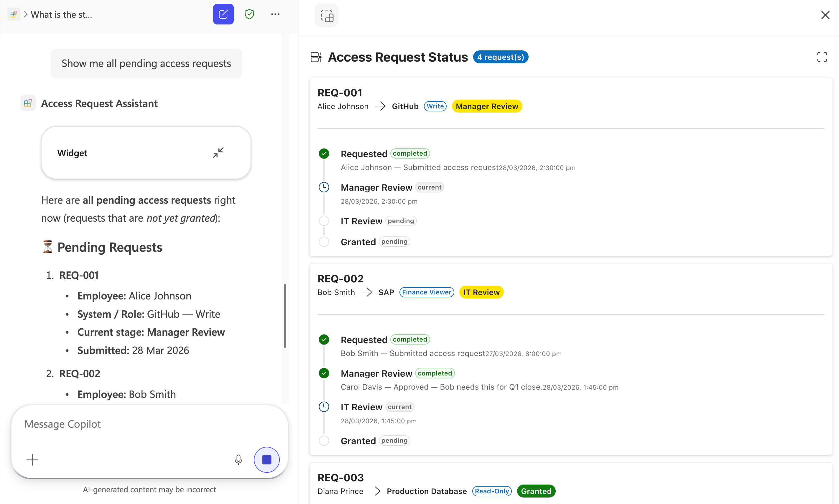Screen dimensions: 839x504
Task: Activate the microphone for voice input
Action: click(238, 459)
